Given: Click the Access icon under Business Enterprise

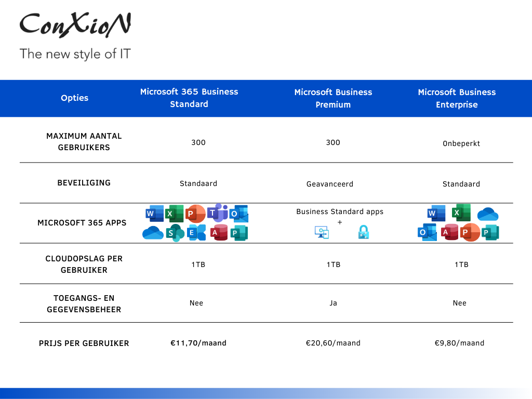Looking at the screenshot, I should point(449,232).
